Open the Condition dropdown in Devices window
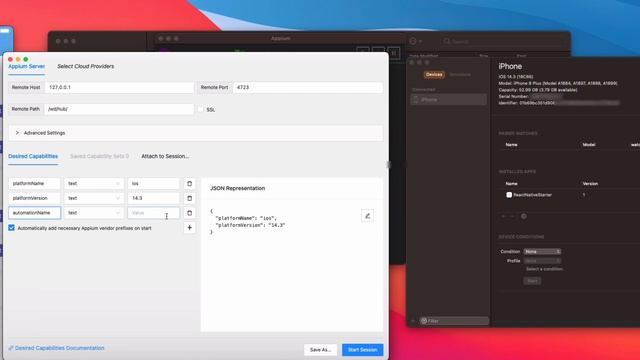Viewport: 640px width, 360px height. click(x=542, y=251)
